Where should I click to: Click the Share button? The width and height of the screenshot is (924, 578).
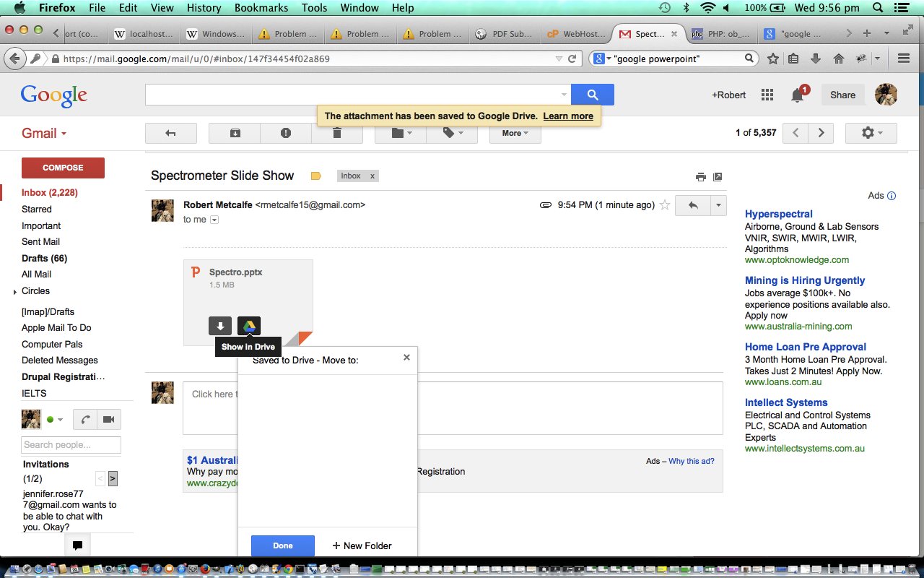pyautogui.click(x=842, y=95)
